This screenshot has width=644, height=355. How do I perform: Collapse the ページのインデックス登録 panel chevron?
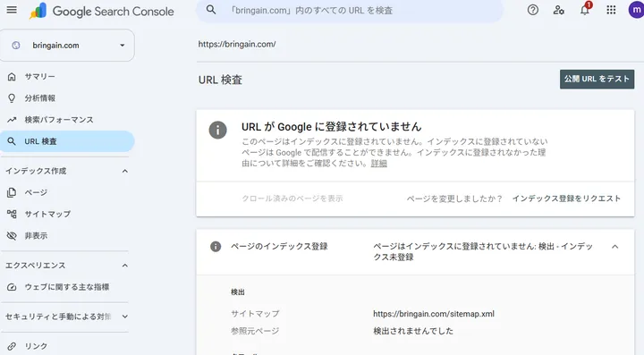point(614,247)
